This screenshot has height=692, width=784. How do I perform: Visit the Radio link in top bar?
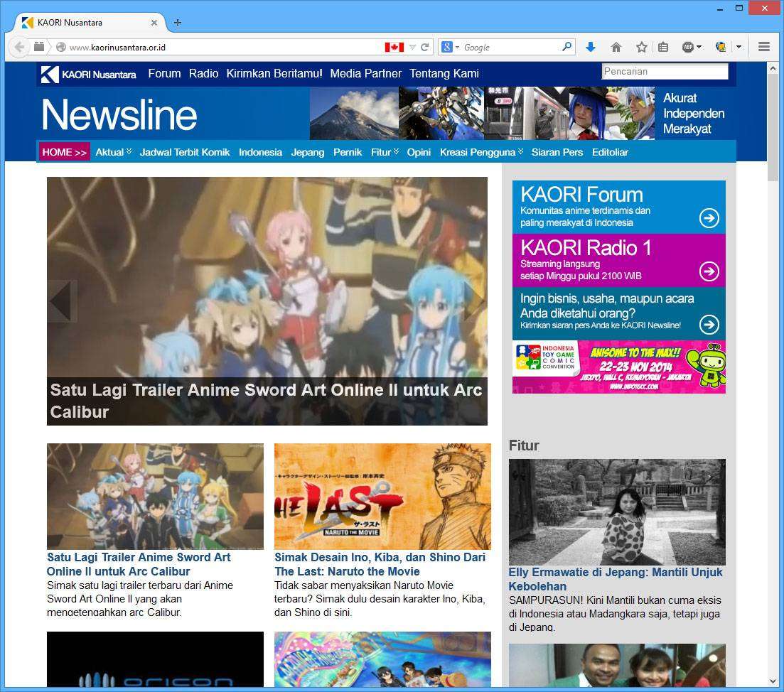[203, 73]
